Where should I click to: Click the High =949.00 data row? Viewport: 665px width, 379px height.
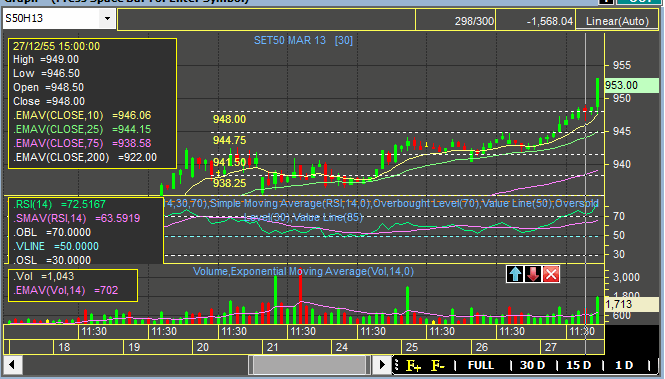coord(46,59)
